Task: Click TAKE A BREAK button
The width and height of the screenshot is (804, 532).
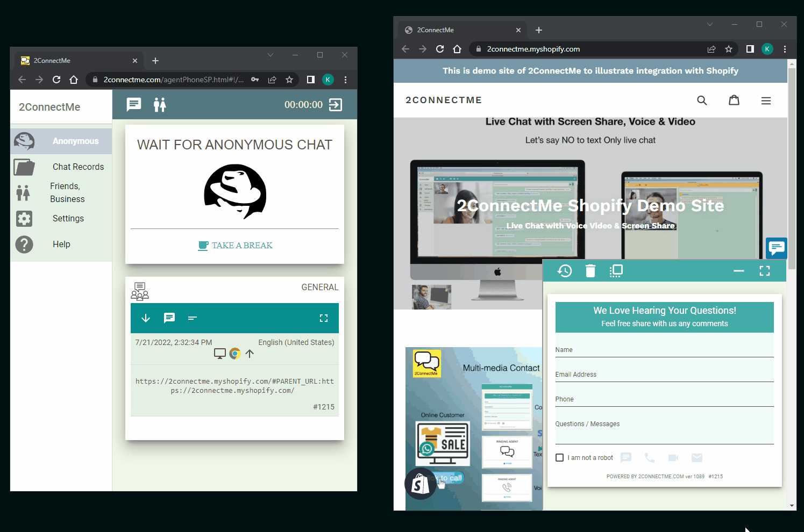Action: point(235,246)
